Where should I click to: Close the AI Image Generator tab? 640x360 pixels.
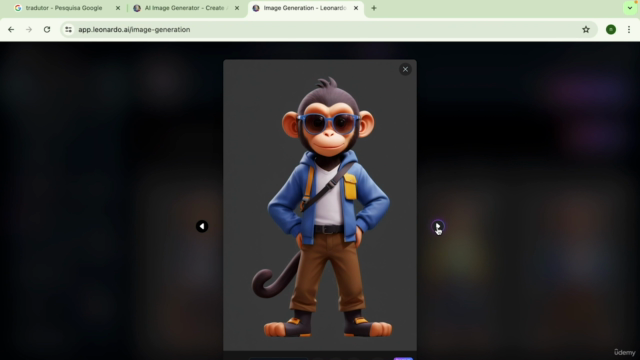point(237,8)
